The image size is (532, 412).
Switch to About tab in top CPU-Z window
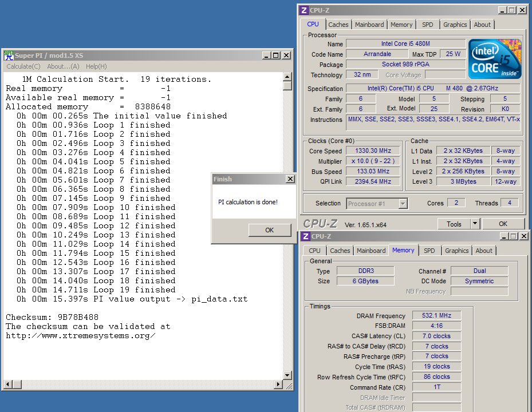point(482,25)
